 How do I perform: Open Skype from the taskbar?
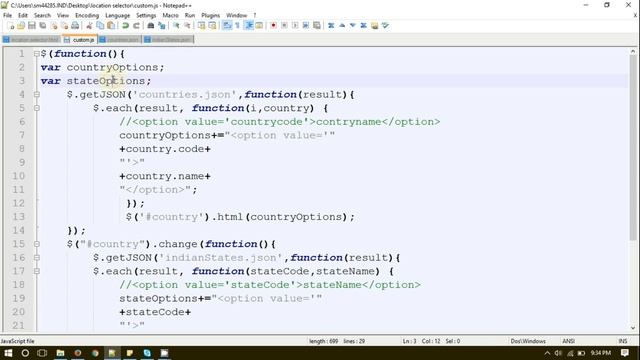(147, 353)
